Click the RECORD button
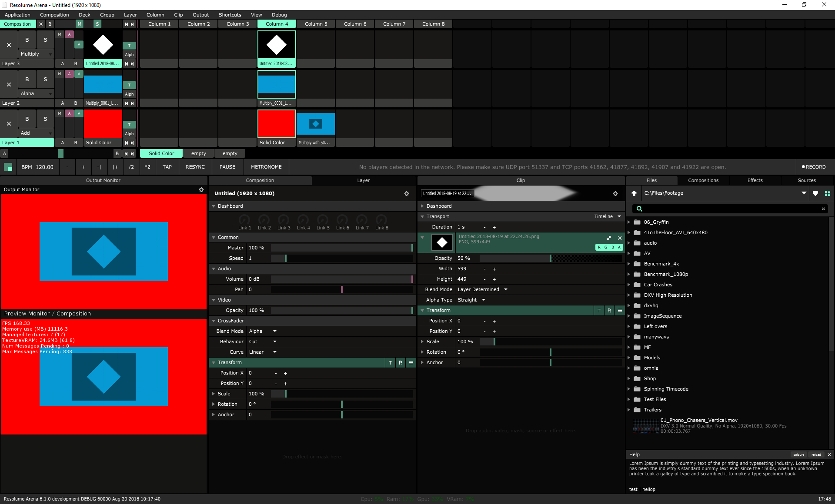The image size is (835, 504). pyautogui.click(x=814, y=167)
